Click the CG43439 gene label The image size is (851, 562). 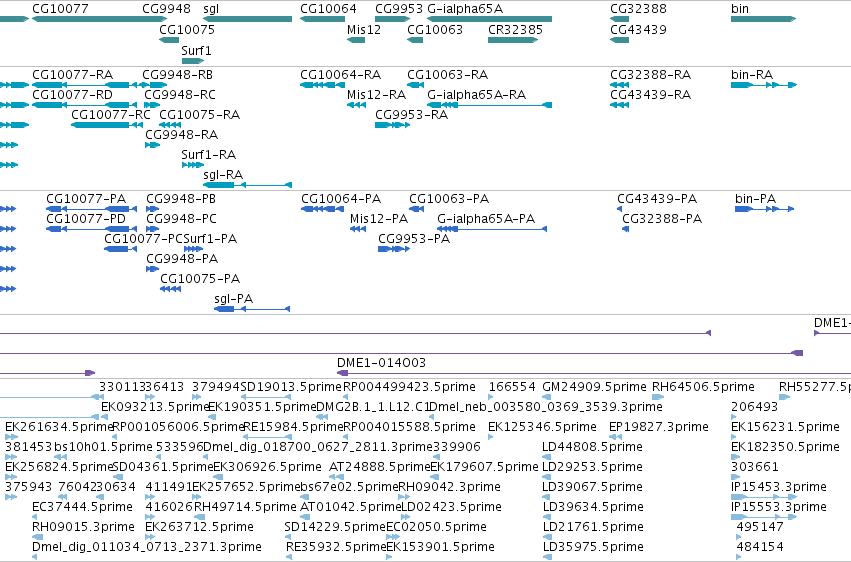tap(638, 29)
